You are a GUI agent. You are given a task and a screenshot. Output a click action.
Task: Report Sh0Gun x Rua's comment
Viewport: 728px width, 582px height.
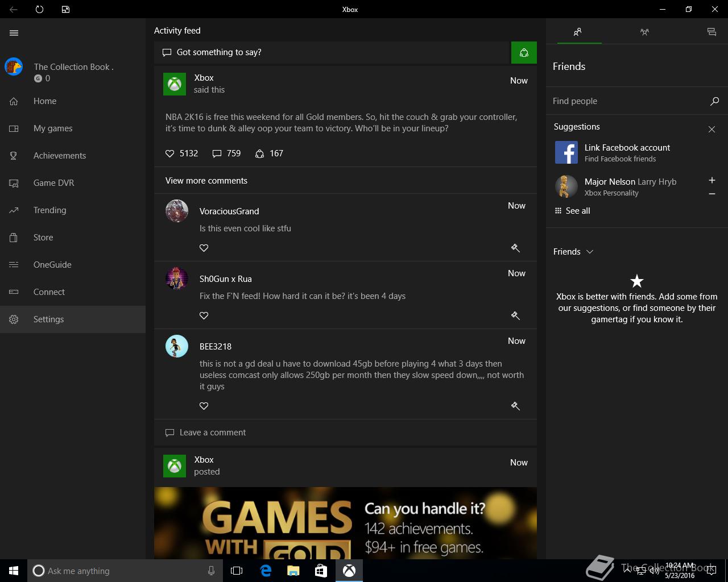515,315
